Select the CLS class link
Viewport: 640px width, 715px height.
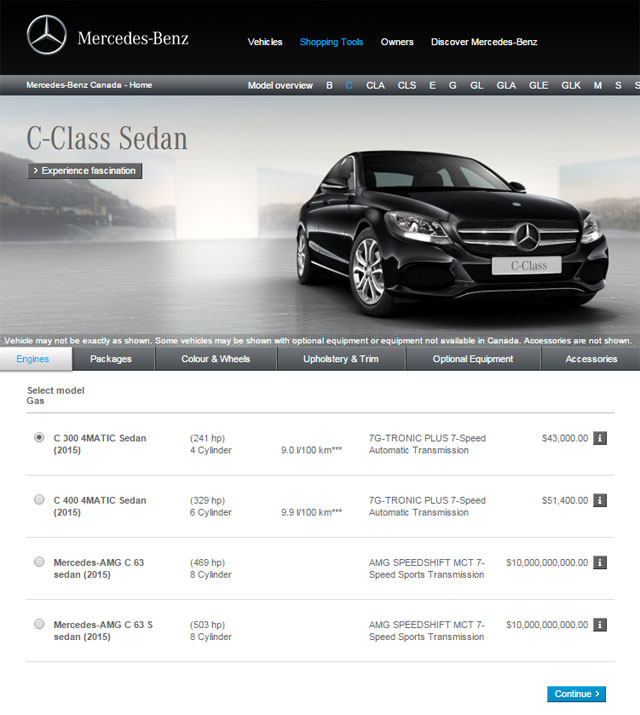(x=407, y=85)
